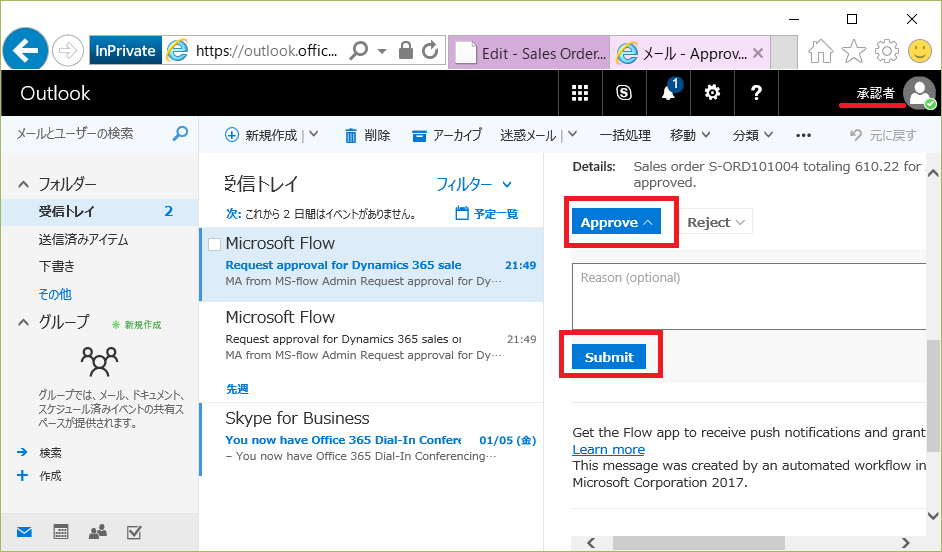Image resolution: width=942 pixels, height=552 pixels.
Task: Click 削除 to delete the message
Action: tap(368, 135)
